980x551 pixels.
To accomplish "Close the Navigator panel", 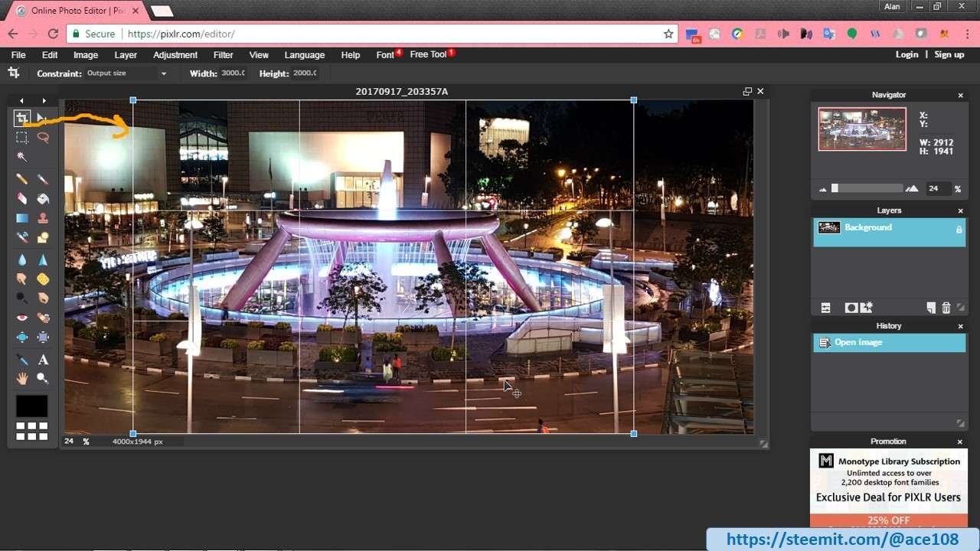I will 961,96.
